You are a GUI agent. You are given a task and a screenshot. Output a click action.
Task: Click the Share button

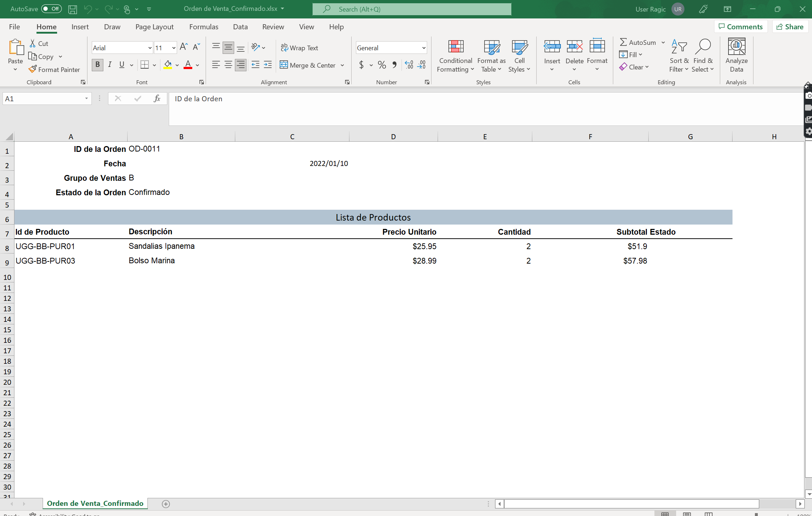[790, 26]
